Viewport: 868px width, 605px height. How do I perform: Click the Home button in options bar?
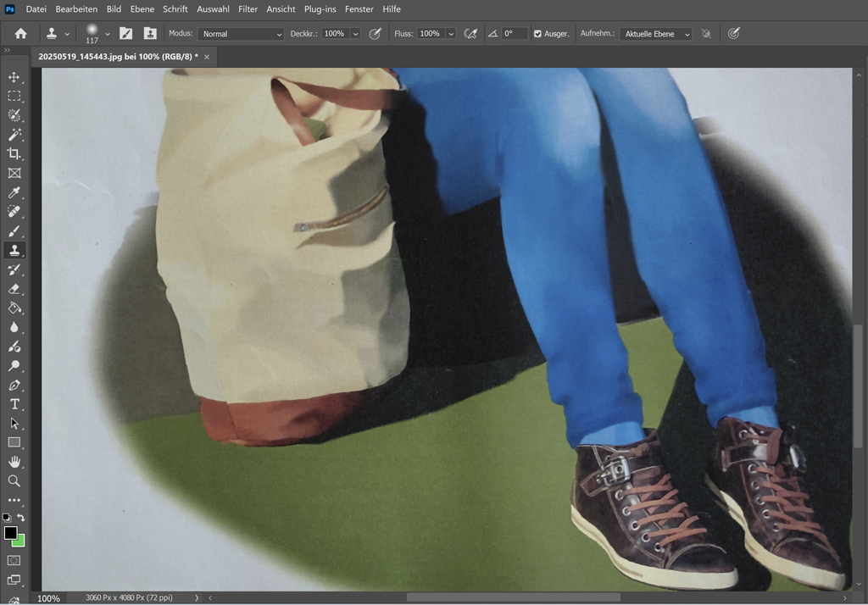coord(20,34)
